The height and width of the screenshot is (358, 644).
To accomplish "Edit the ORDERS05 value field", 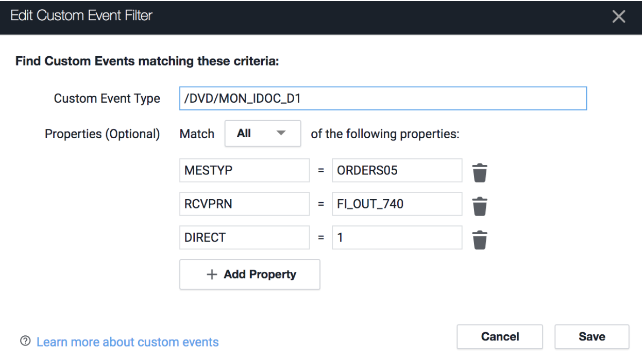I will [x=397, y=171].
